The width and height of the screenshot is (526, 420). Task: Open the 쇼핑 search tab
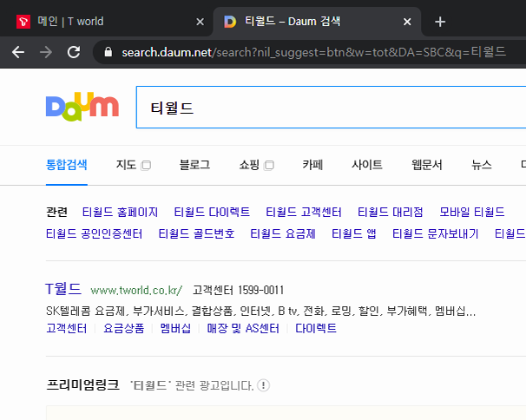point(249,165)
